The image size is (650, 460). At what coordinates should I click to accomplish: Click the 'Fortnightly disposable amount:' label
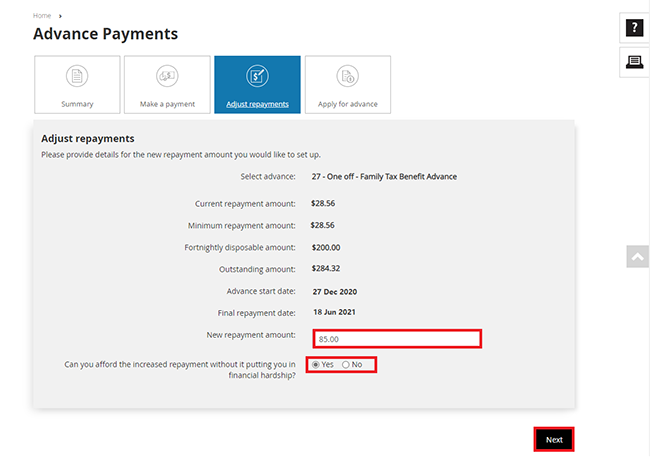240,247
